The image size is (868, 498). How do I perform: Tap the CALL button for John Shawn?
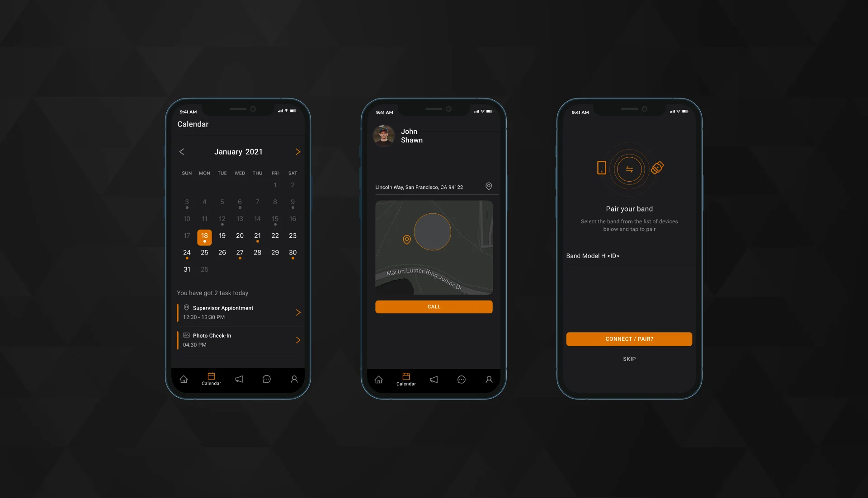point(434,307)
